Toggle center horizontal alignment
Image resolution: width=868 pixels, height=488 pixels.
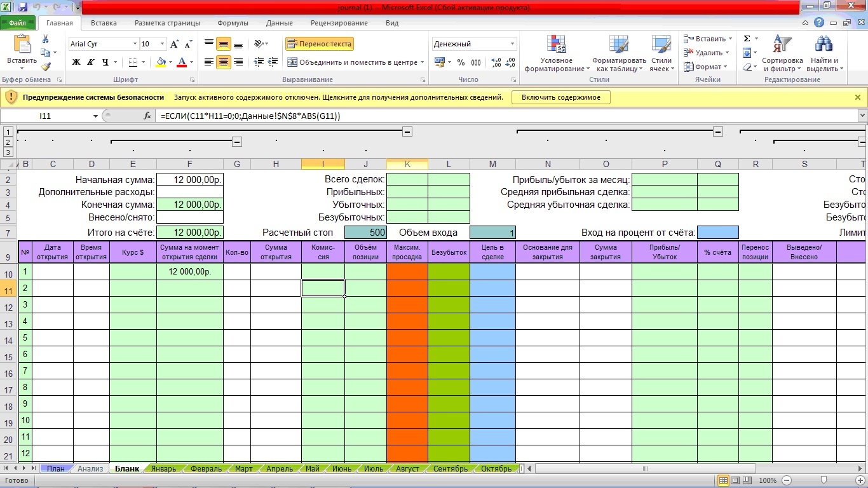(x=224, y=62)
